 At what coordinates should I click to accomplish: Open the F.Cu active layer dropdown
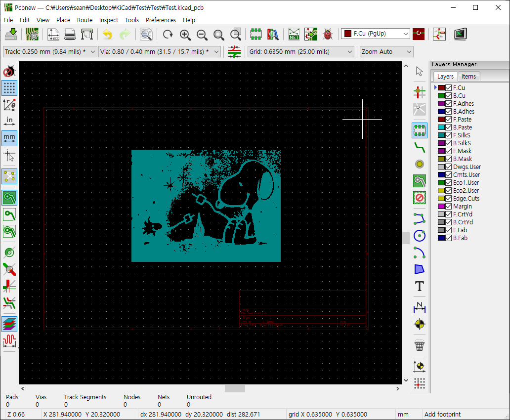(376, 34)
